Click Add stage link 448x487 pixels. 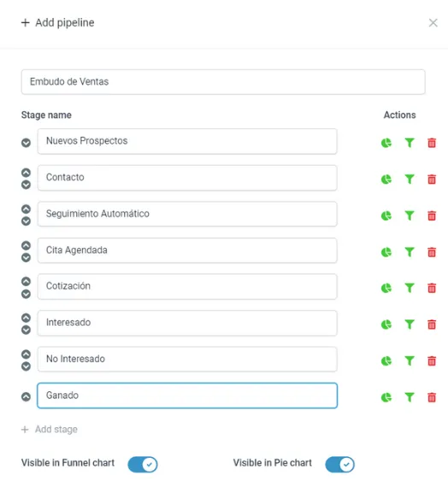coord(50,429)
